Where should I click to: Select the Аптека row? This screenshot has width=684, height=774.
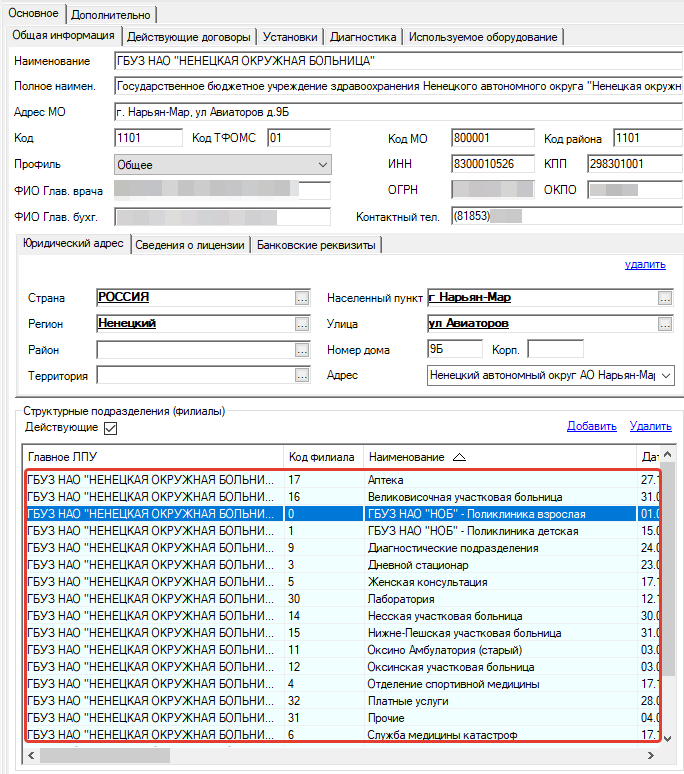342,480
